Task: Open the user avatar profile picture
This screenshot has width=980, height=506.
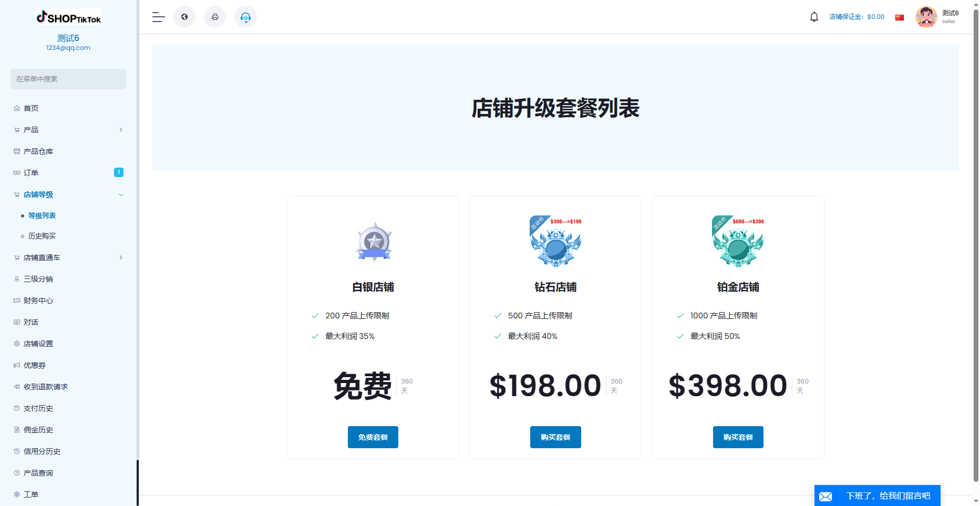Action: coord(926,17)
